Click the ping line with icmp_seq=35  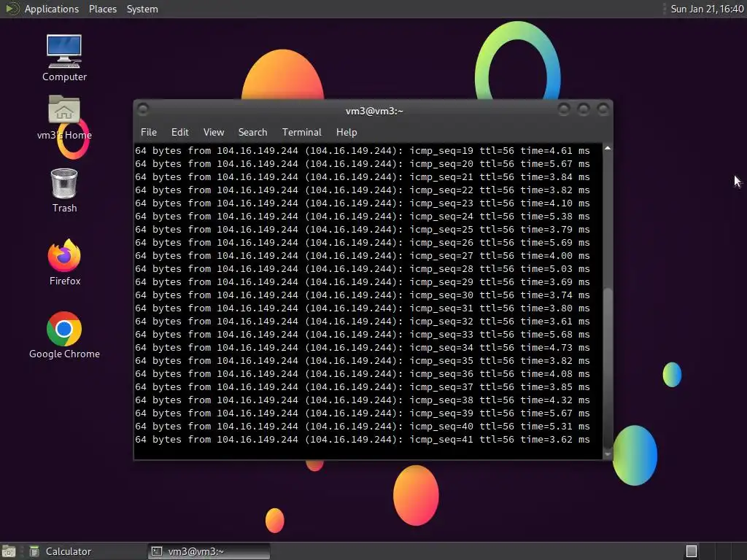pos(362,360)
